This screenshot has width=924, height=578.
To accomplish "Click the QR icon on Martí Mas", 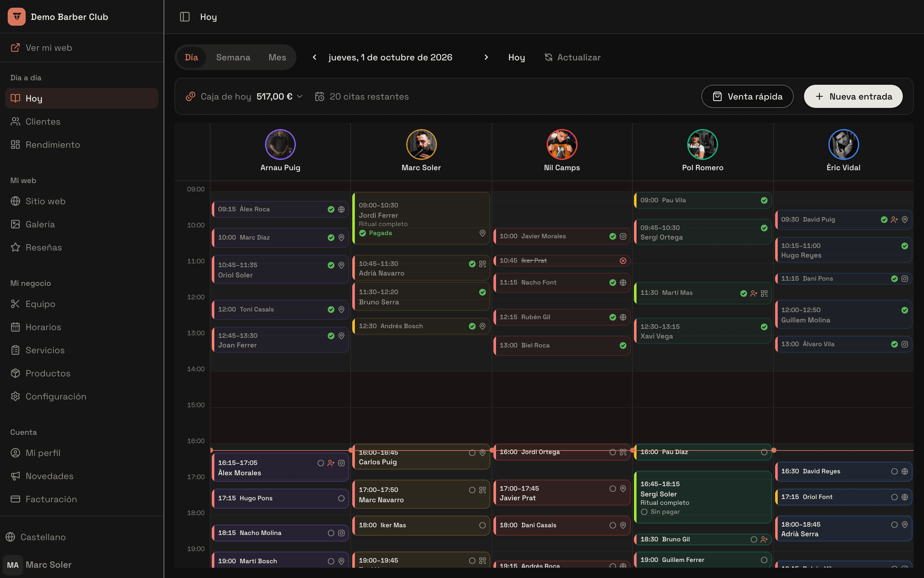I will (764, 293).
